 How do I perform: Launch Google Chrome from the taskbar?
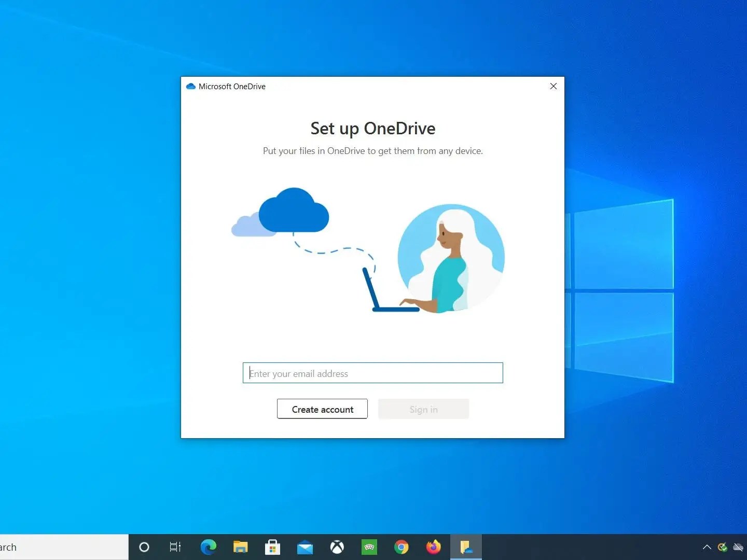pyautogui.click(x=402, y=547)
